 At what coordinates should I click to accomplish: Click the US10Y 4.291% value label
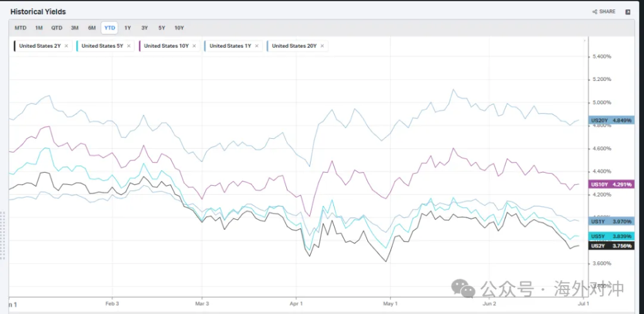click(611, 184)
